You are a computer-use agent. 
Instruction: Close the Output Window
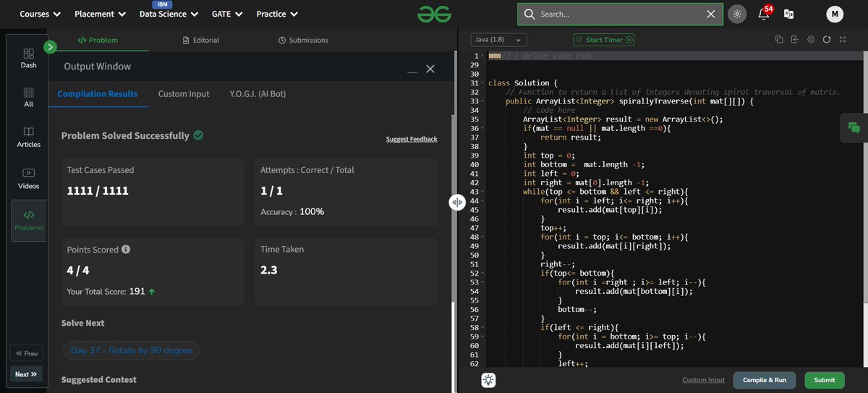coord(430,69)
